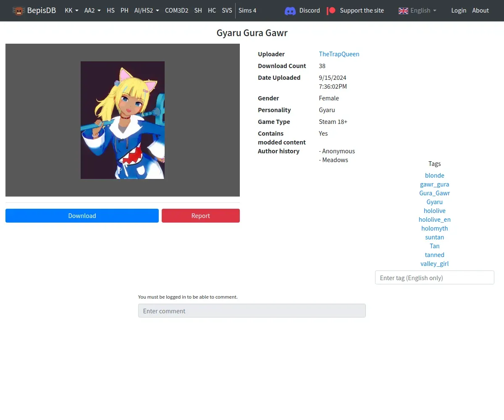Click the blue Download button
This screenshot has height=420, width=504.
pyautogui.click(x=82, y=215)
